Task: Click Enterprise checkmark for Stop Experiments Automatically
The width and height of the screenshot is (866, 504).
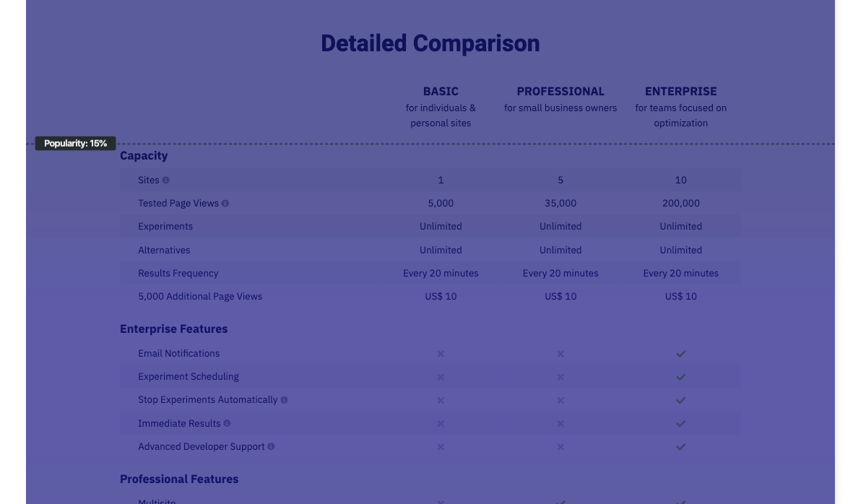Action: (680, 400)
